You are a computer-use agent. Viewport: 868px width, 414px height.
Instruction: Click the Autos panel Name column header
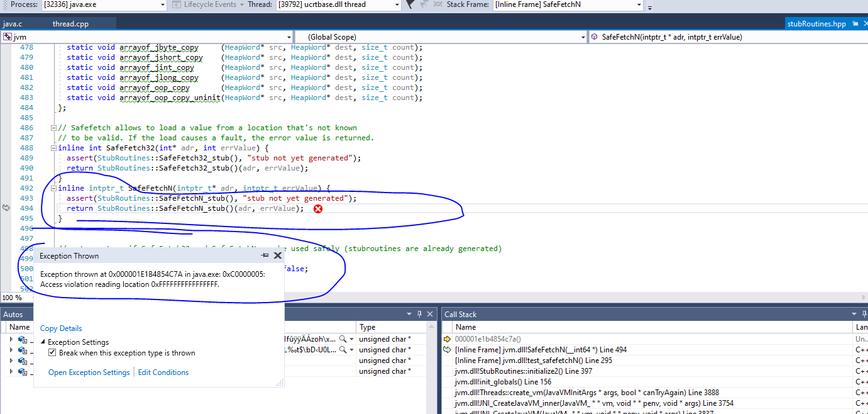click(x=19, y=327)
